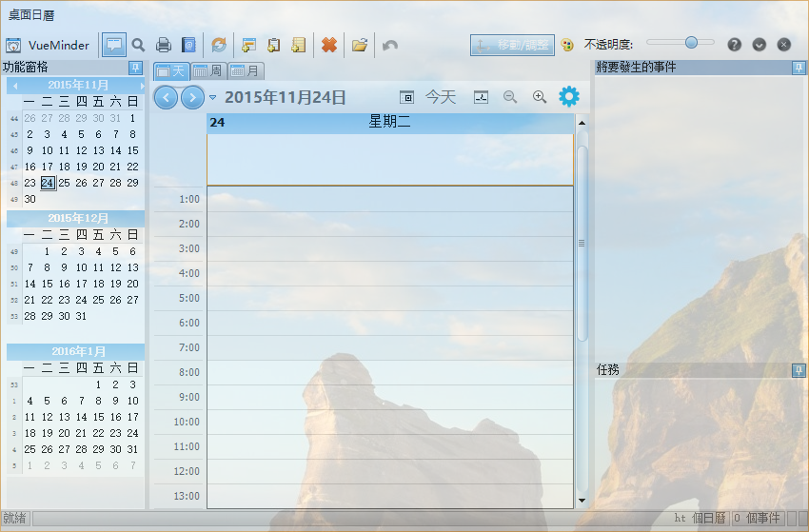
Task: Click the printer icon
Action: pos(164,45)
